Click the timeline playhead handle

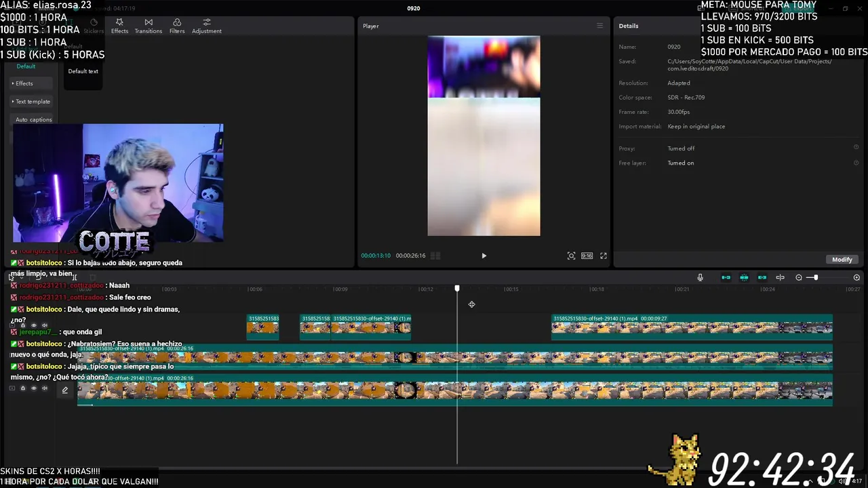point(457,289)
